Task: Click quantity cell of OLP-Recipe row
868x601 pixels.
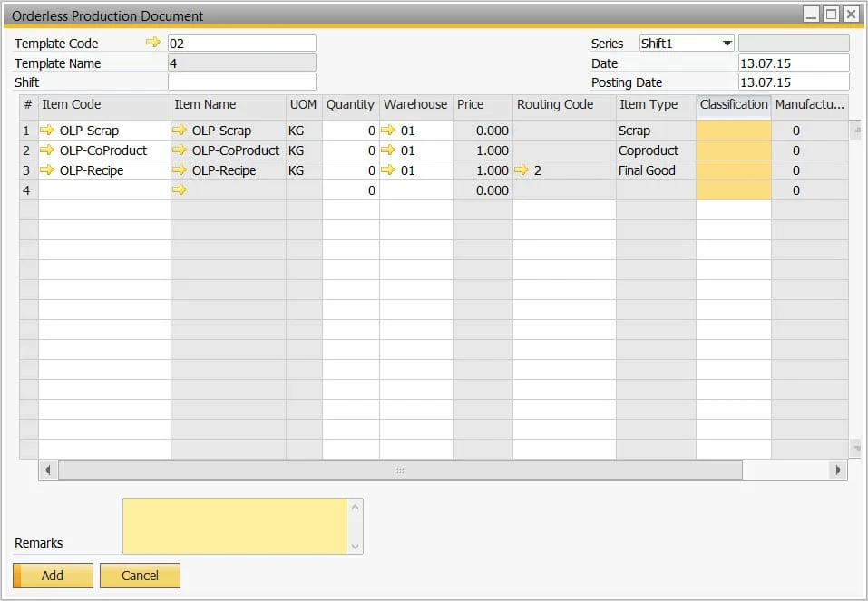Action: click(351, 170)
